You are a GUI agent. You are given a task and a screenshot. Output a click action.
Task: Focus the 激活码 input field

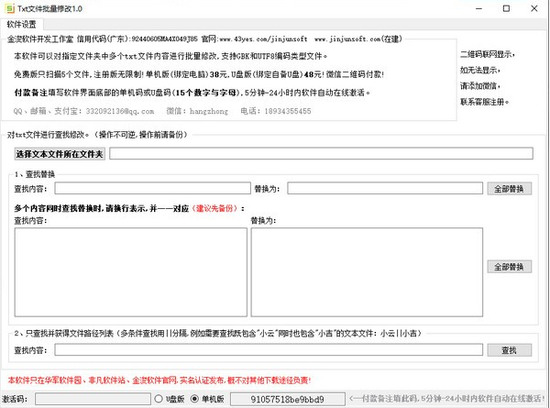[x=93, y=399]
